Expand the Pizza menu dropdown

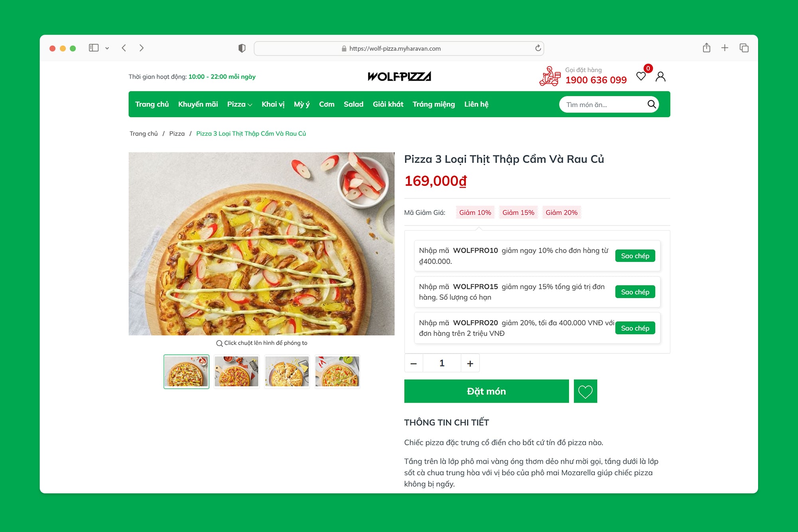[239, 104]
